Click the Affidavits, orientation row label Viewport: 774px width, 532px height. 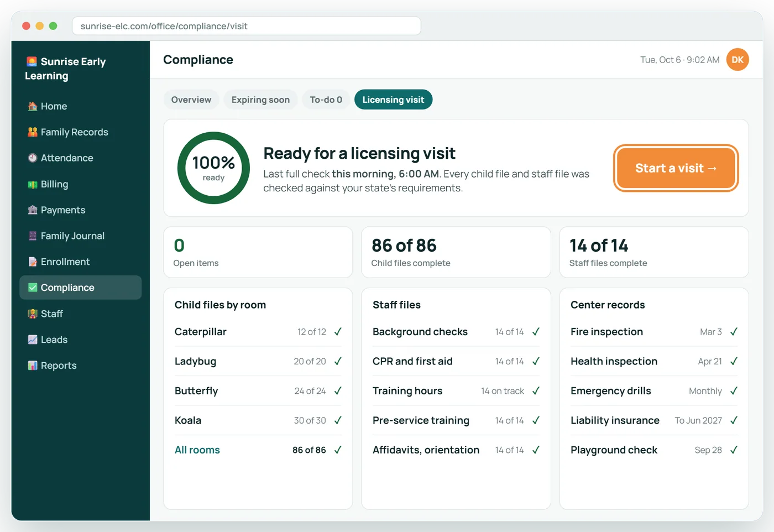click(426, 450)
